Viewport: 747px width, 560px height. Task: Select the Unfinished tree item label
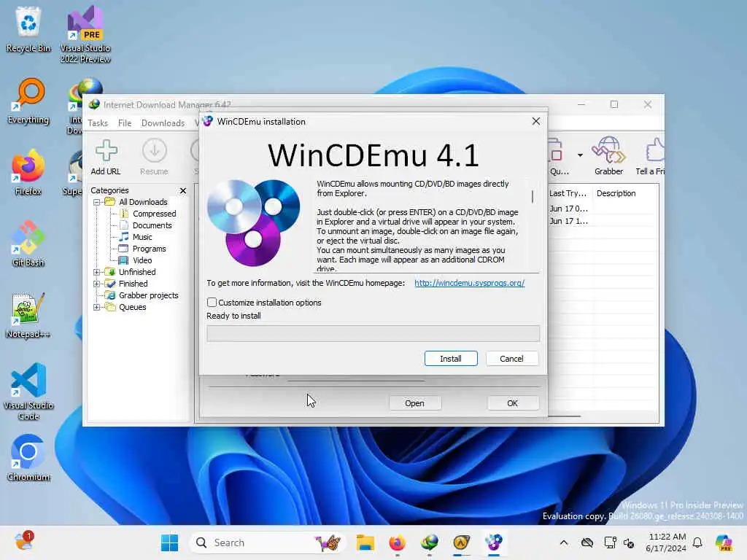(137, 272)
